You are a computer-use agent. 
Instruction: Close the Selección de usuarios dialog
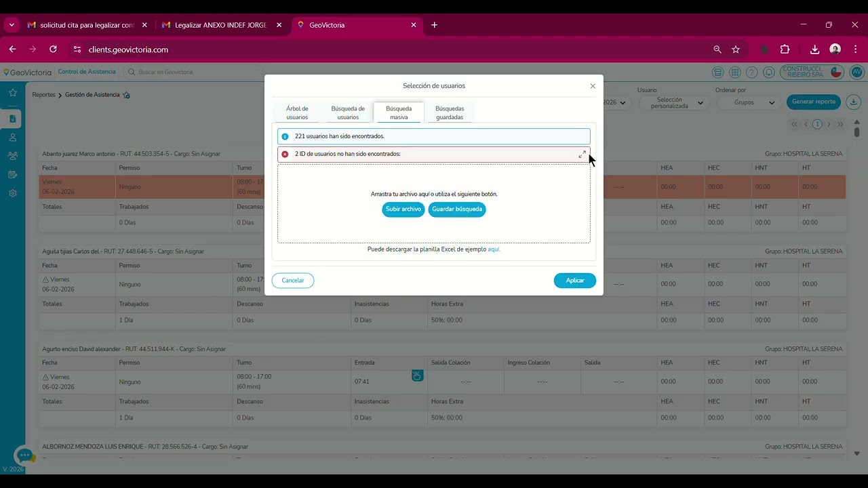pyautogui.click(x=593, y=86)
